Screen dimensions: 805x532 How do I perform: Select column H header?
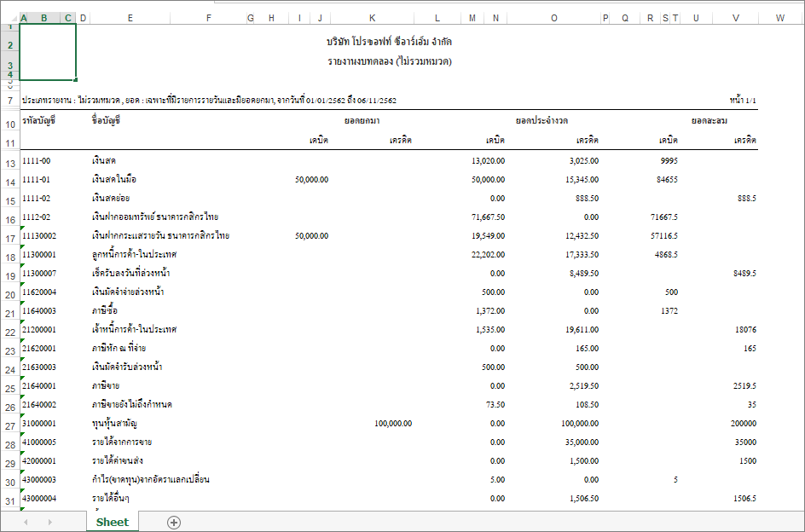(271, 18)
